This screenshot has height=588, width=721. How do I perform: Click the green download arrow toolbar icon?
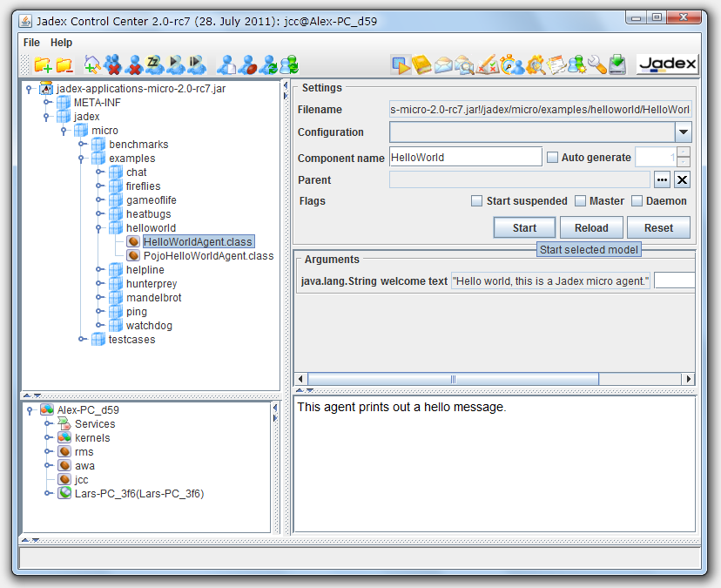[617, 64]
